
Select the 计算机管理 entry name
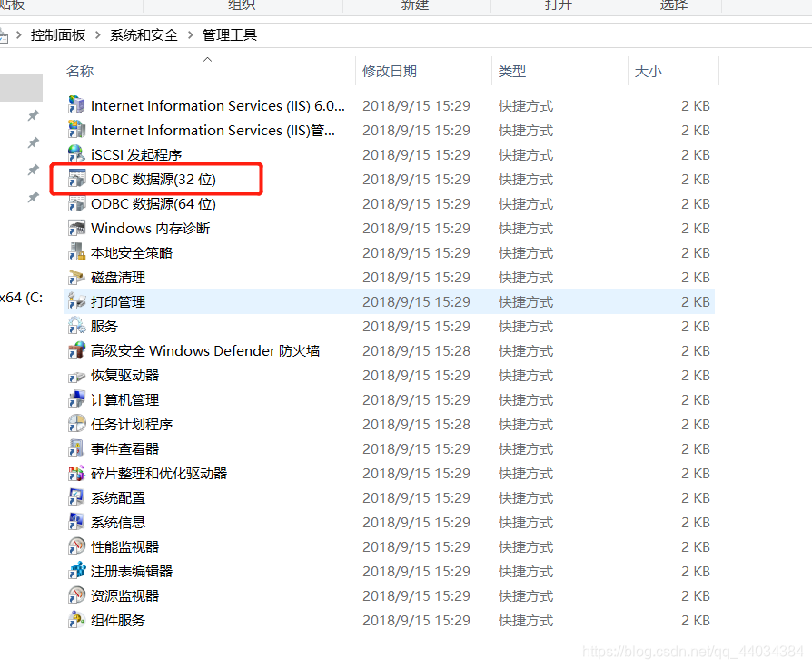coord(124,400)
